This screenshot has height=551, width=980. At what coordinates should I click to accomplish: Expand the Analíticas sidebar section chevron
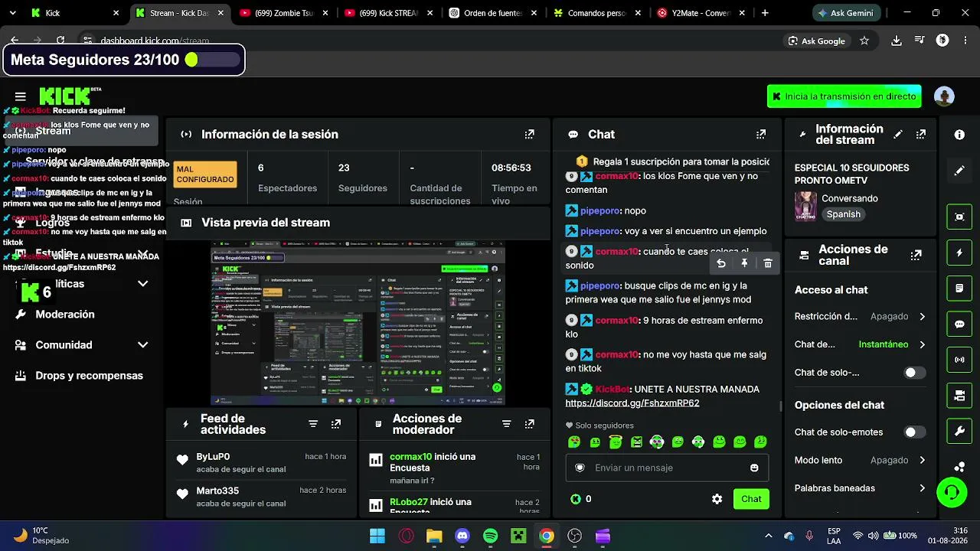[x=142, y=284]
